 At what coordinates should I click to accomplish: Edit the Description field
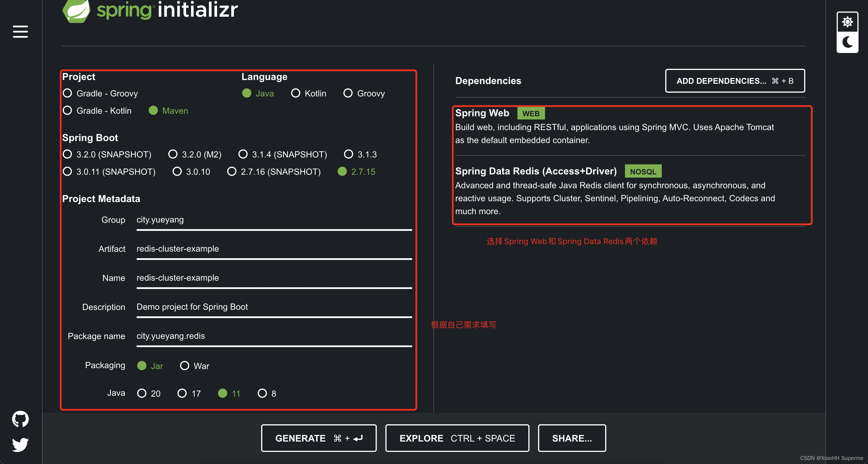coord(274,307)
